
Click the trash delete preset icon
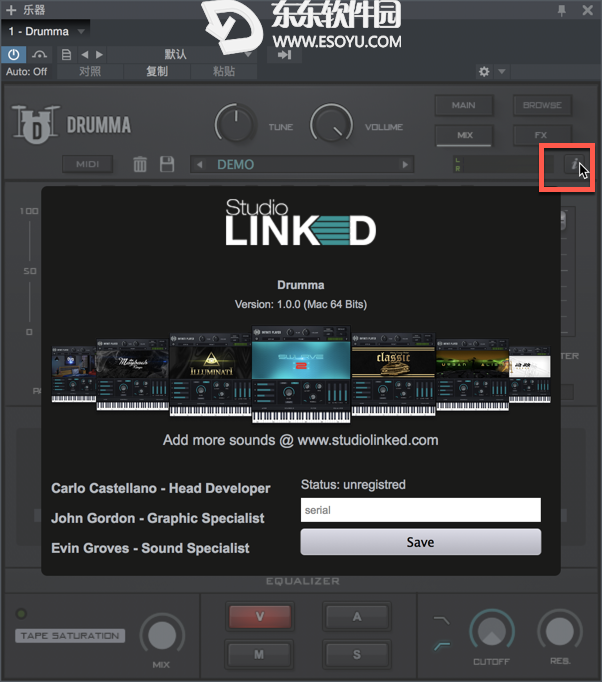(140, 164)
